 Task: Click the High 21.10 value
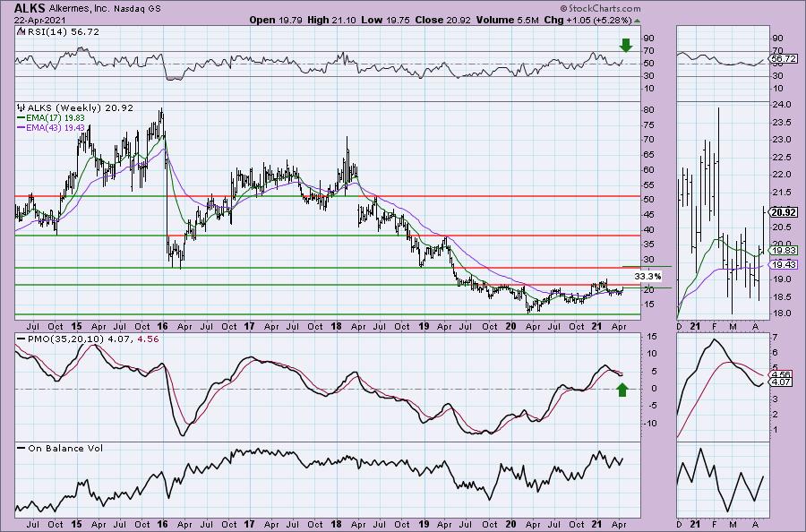[331, 20]
